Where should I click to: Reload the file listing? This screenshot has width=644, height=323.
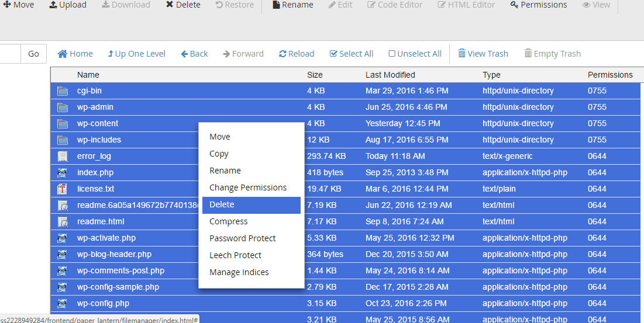(x=297, y=54)
